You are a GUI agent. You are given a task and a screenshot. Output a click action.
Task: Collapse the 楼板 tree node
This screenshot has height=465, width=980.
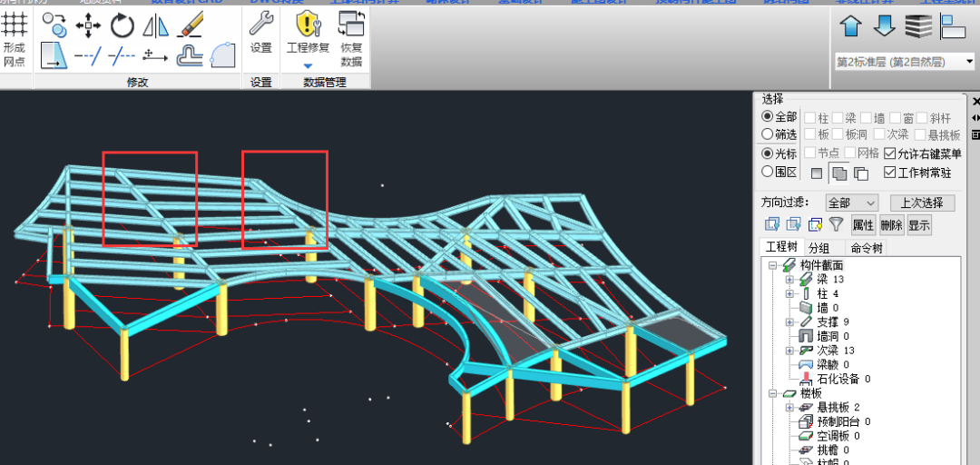coord(772,393)
